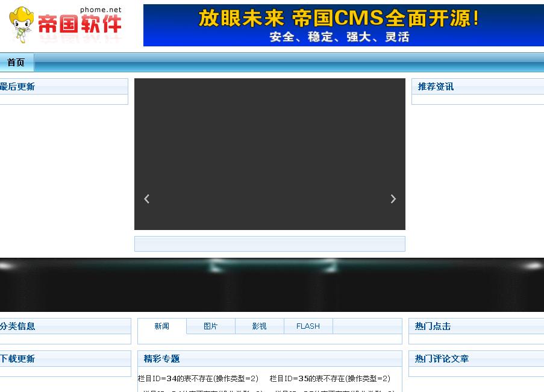The width and height of the screenshot is (544, 392).
Task: Click the Empire Software mascot logo icon
Action: click(22, 24)
